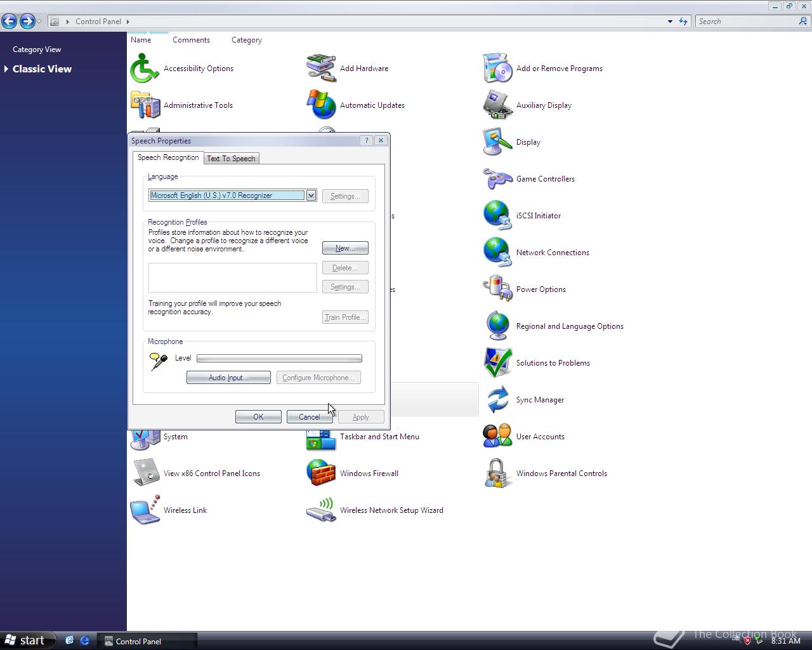Open the Add or Remove Programs icon
This screenshot has height=650, width=812.
(497, 69)
